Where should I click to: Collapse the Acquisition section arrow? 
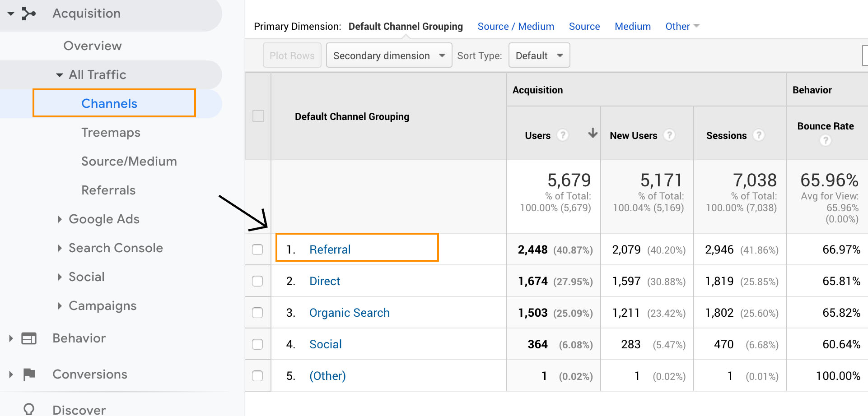[x=11, y=14]
